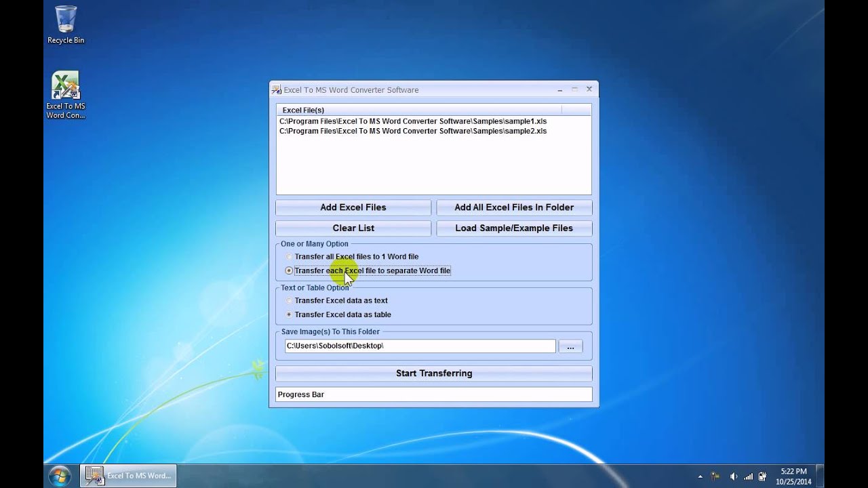Click the network signal tray icon
The width and height of the screenshot is (868, 488).
click(748, 476)
